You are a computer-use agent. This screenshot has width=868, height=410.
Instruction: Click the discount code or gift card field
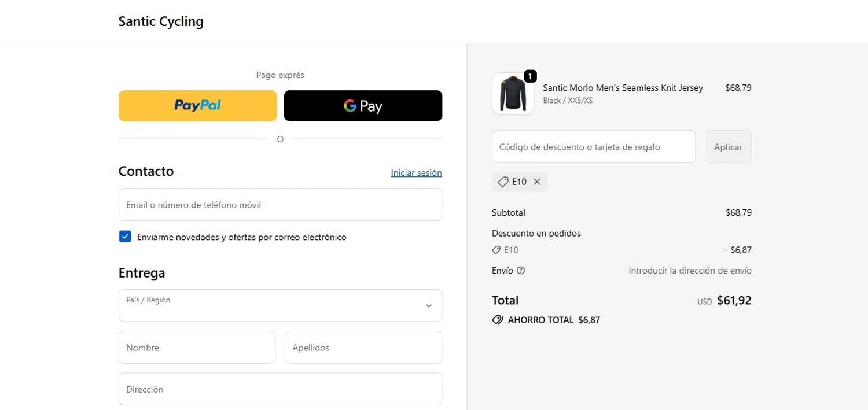594,147
